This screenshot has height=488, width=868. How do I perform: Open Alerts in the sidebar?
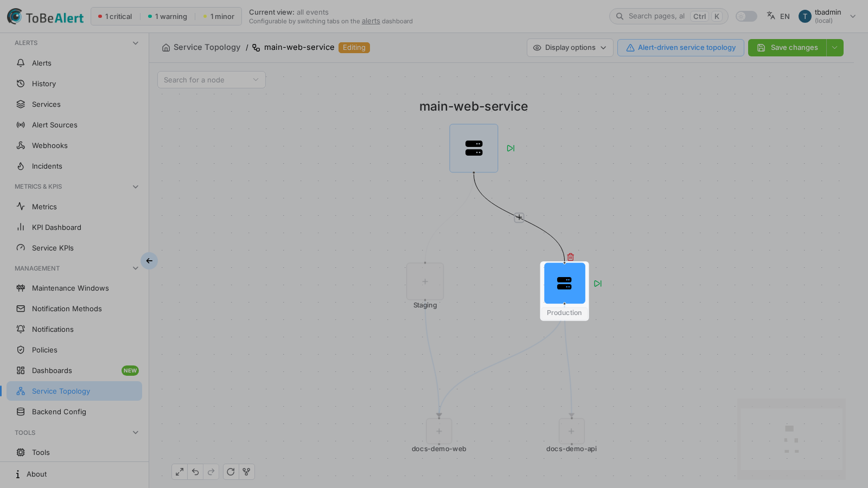click(74, 63)
